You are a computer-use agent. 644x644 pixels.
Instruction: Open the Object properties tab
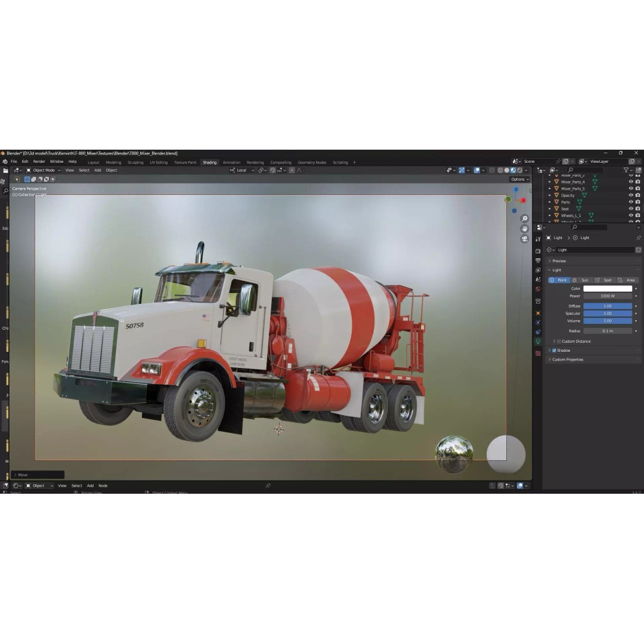pos(538,313)
